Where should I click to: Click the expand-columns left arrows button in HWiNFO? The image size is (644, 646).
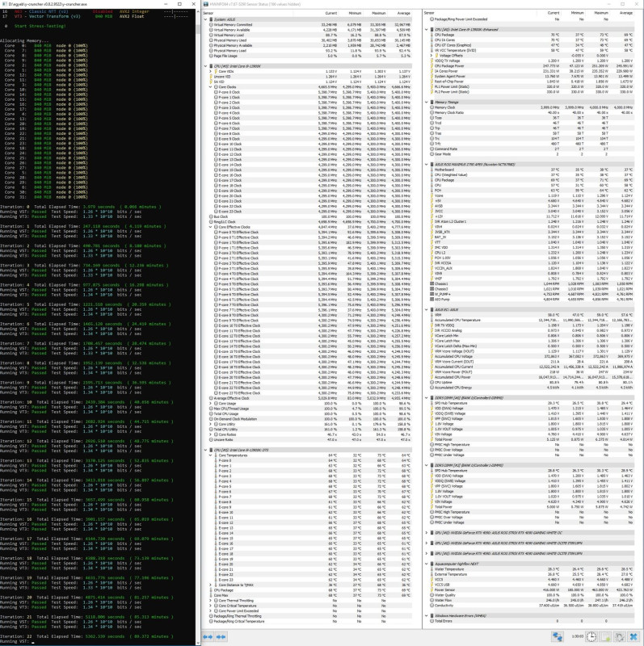point(208,636)
